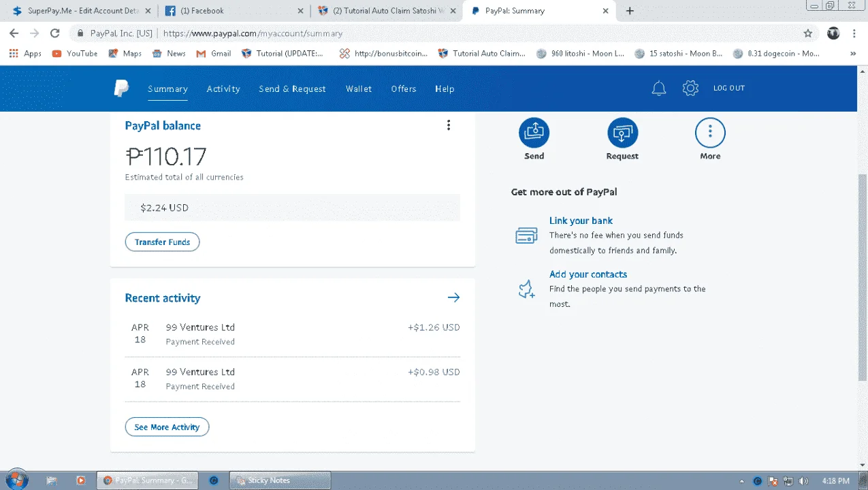Viewport: 868px width, 490px height.
Task: Open the Wallet navigation item
Action: (359, 88)
